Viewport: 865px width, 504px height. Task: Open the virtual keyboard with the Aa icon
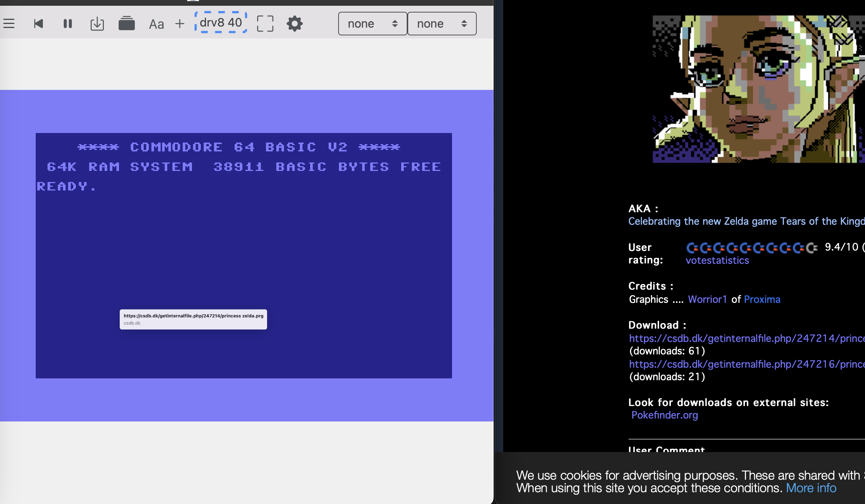156,24
